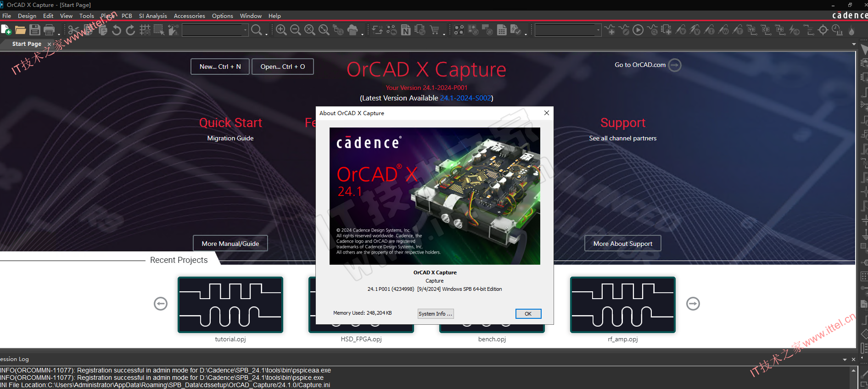The height and width of the screenshot is (389, 868).
Task: Click the Edit Simulation Profile icon
Action: pyautogui.click(x=624, y=30)
